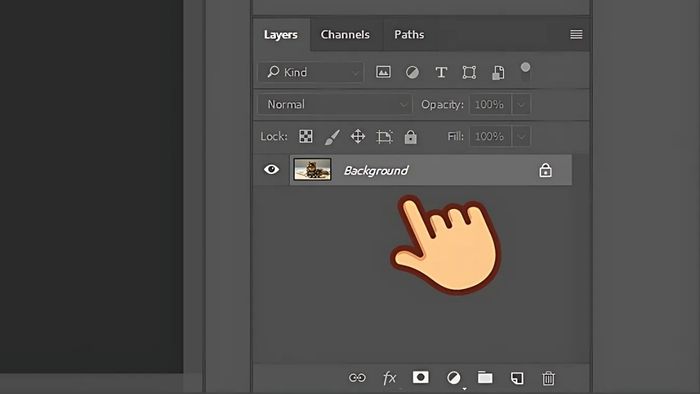Select the Background layer name
The height and width of the screenshot is (394, 700).
pyautogui.click(x=376, y=170)
